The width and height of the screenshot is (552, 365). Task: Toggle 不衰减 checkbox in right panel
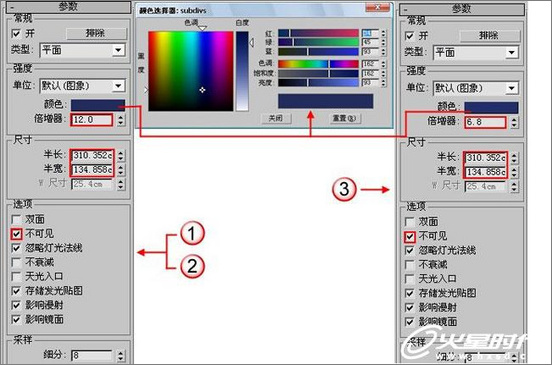point(409,265)
